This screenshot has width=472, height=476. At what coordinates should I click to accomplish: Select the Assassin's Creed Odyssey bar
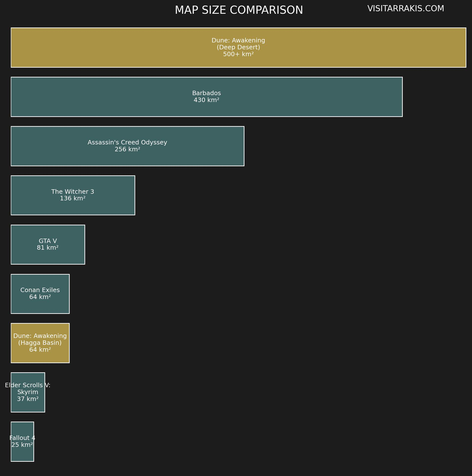click(127, 146)
